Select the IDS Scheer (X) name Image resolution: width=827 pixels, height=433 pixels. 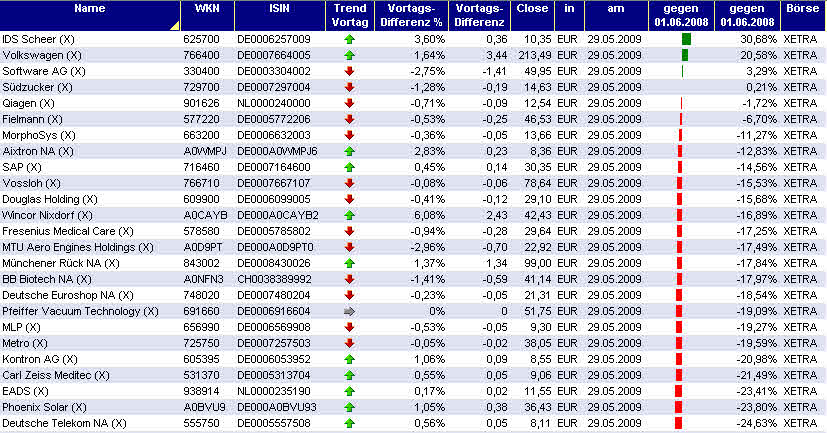pyautogui.click(x=38, y=40)
